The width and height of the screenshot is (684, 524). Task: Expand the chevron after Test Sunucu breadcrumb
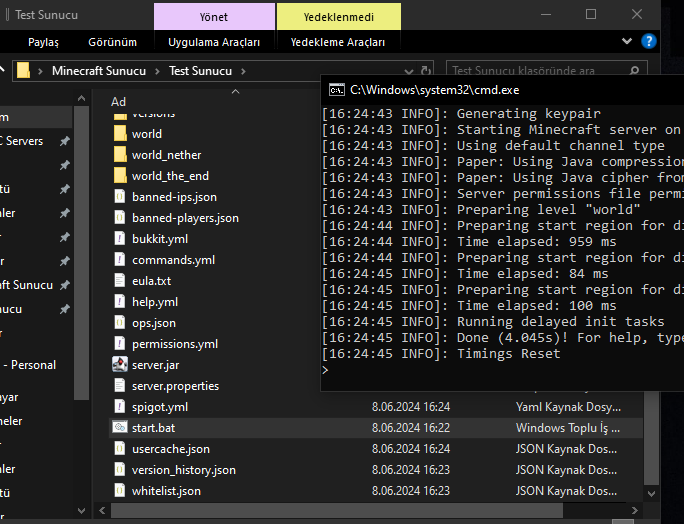(x=243, y=71)
